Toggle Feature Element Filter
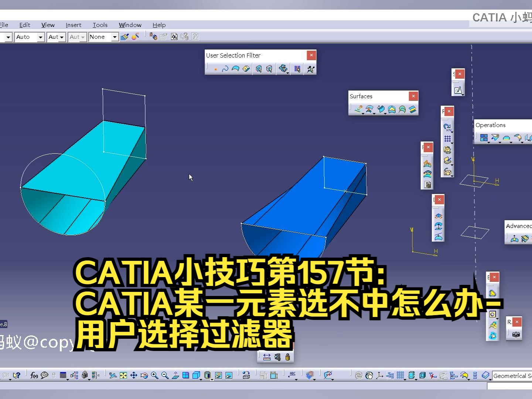 coord(259,69)
